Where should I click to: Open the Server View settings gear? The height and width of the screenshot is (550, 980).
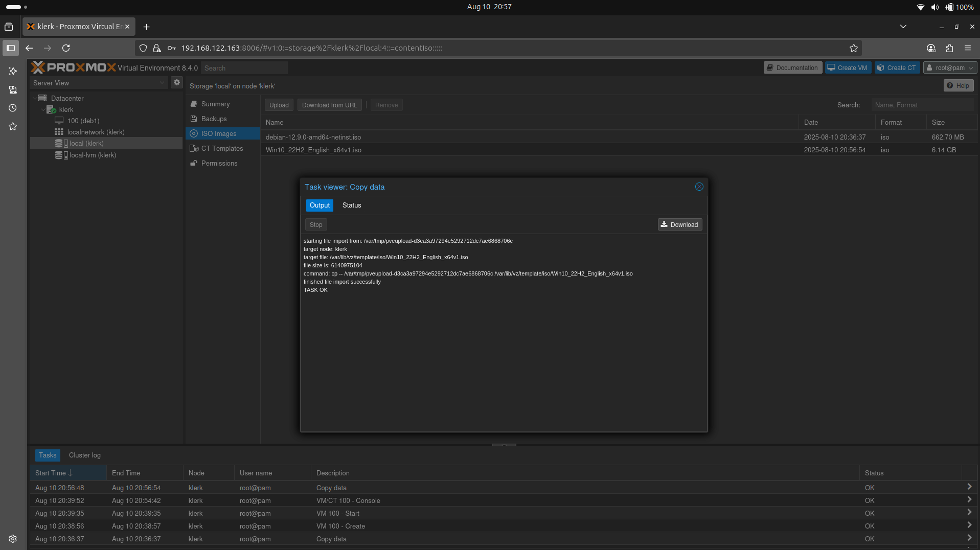[x=176, y=82]
